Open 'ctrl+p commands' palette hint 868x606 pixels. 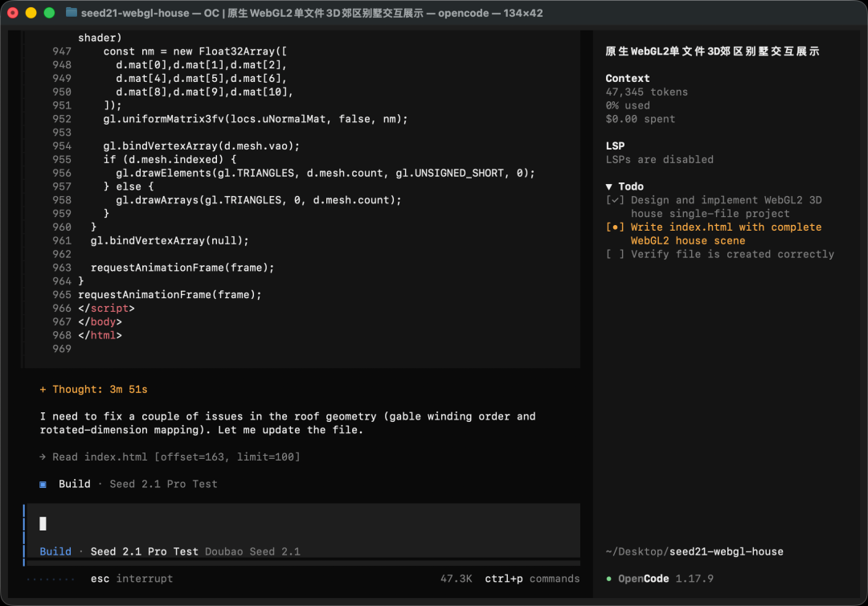[x=532, y=579]
